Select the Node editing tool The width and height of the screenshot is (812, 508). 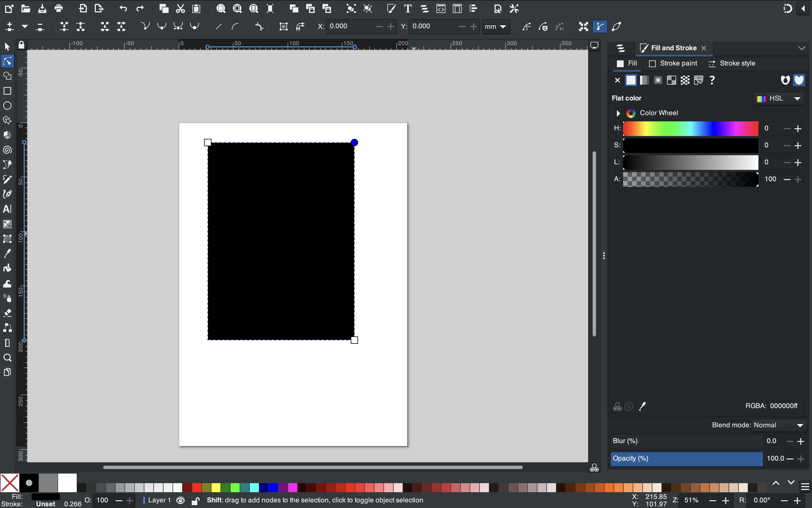pyautogui.click(x=7, y=62)
